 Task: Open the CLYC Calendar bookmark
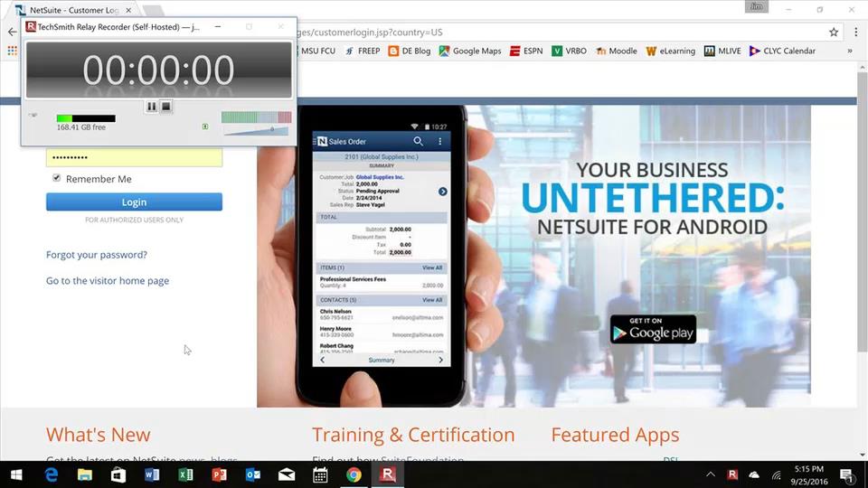pos(782,51)
